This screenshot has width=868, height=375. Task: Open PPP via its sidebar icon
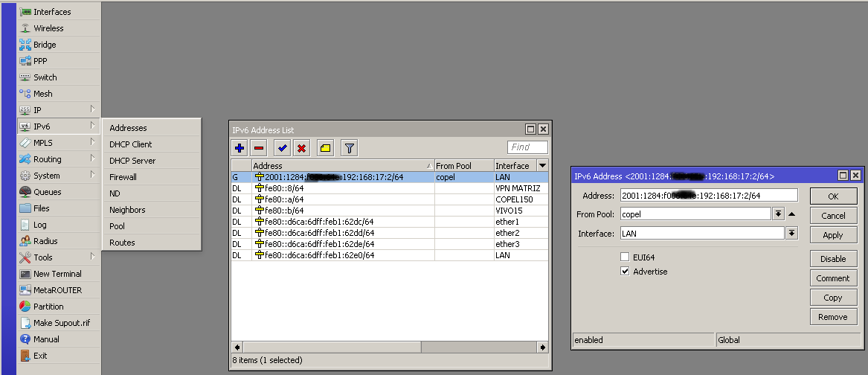(25, 61)
